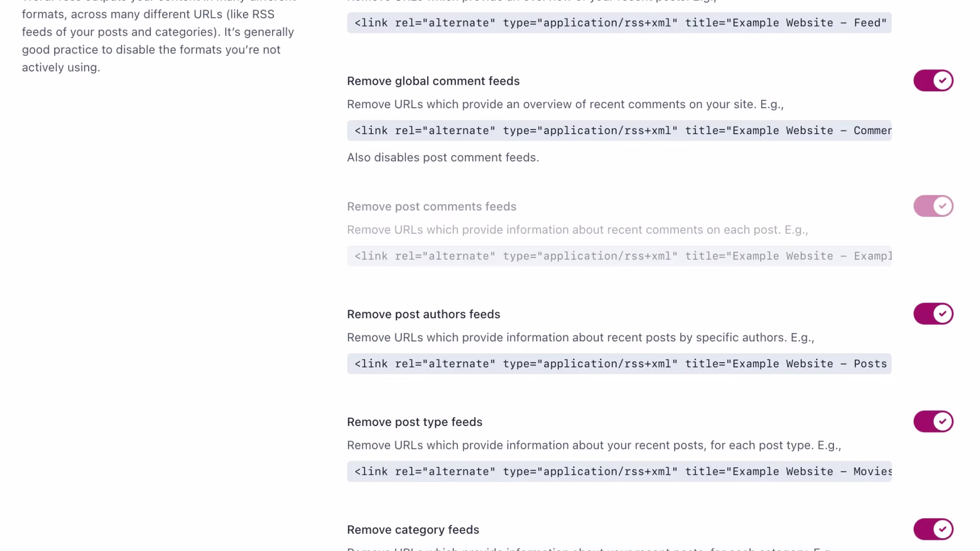Toggle Remove global comment feeds switch
This screenshot has height=551, width=980.
coord(933,81)
